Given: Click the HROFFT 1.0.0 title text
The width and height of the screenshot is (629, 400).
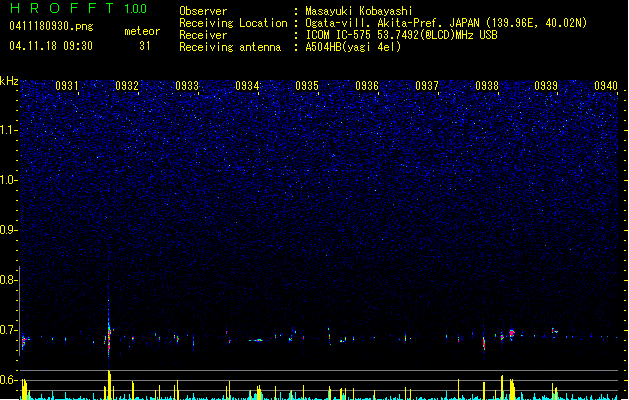Looking at the screenshot, I should pyautogui.click(x=79, y=8).
